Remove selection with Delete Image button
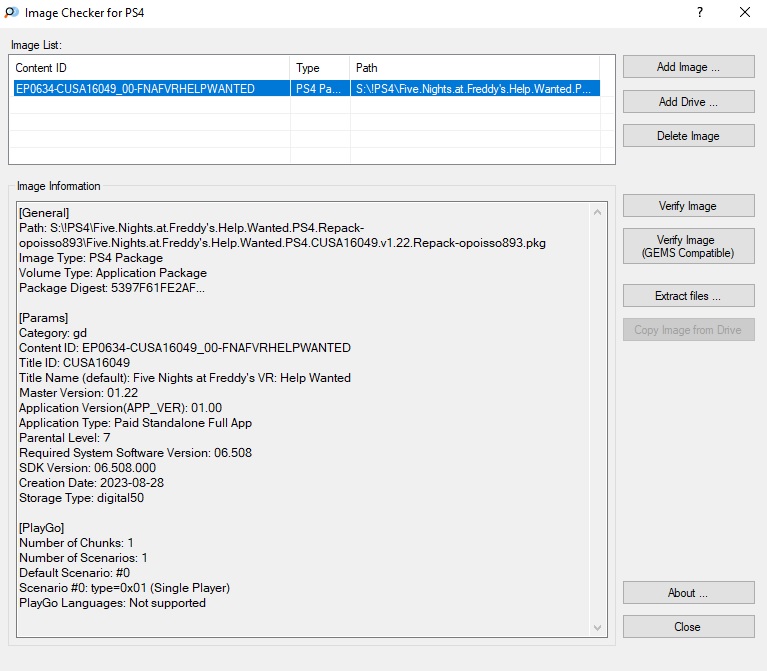The height and width of the screenshot is (671, 767). pyautogui.click(x=688, y=136)
